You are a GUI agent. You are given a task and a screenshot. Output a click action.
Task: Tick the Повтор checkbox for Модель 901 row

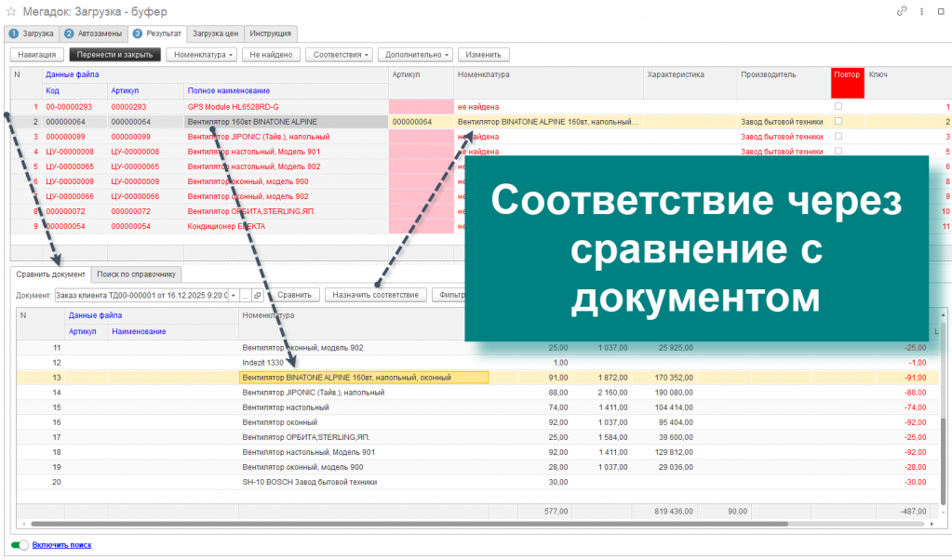(x=838, y=151)
